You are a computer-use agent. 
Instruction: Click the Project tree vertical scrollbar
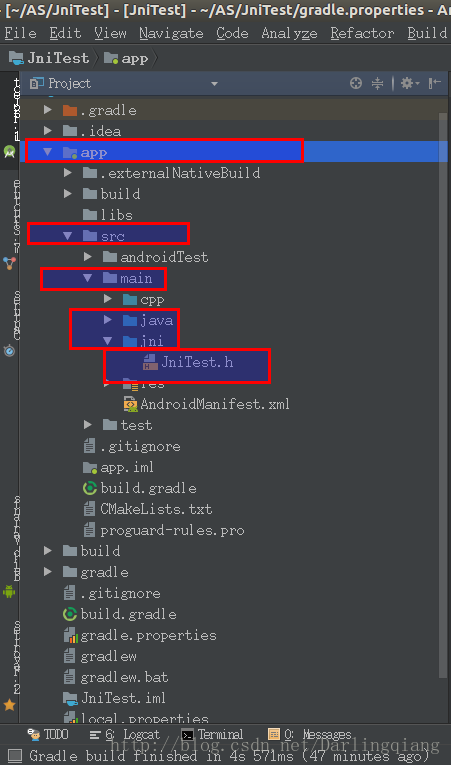443,395
